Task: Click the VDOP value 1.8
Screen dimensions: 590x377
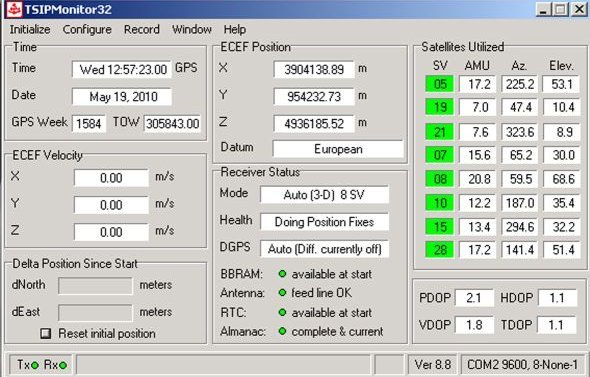Action: coord(474,325)
